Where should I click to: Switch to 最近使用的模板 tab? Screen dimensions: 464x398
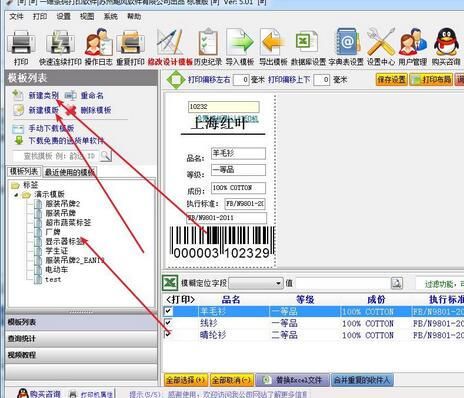[70, 172]
